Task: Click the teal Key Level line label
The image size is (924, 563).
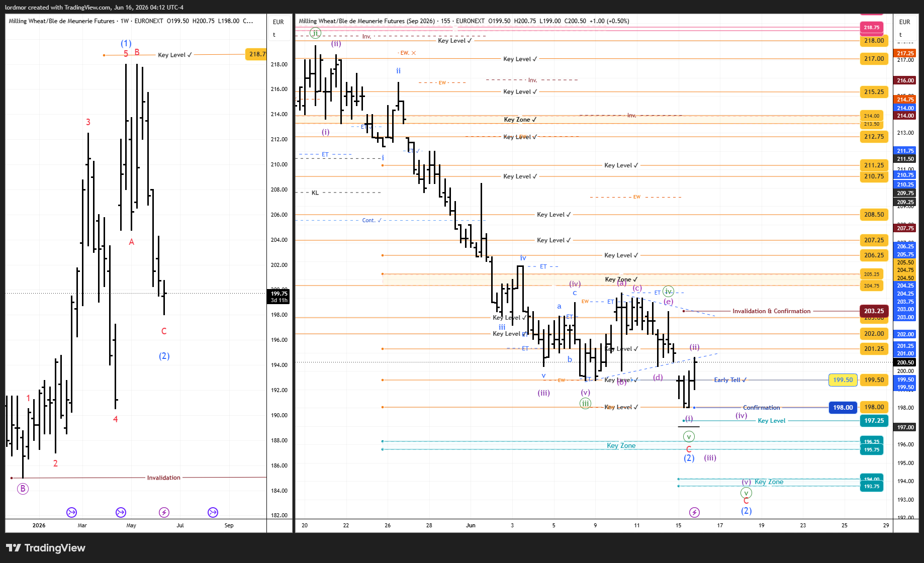Action: coord(771,421)
